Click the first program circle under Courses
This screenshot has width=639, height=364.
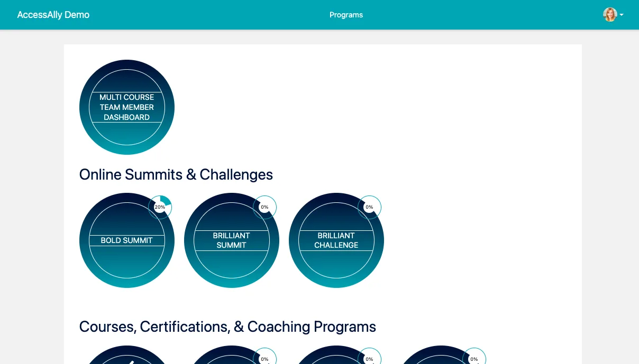(x=127, y=356)
